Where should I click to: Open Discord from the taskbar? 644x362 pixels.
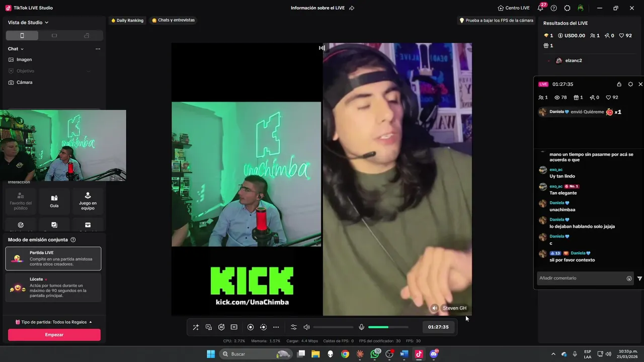point(434,354)
